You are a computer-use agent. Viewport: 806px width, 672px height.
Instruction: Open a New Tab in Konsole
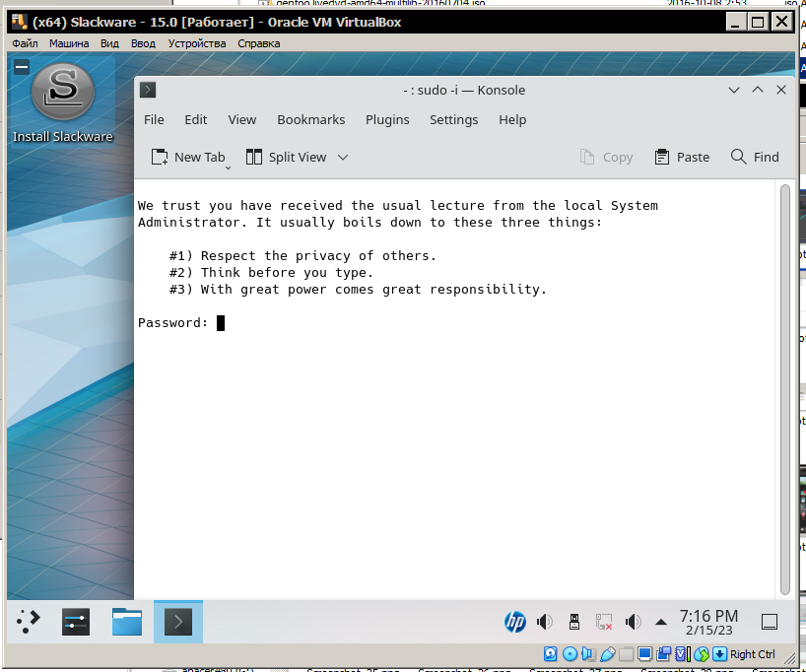[187, 157]
